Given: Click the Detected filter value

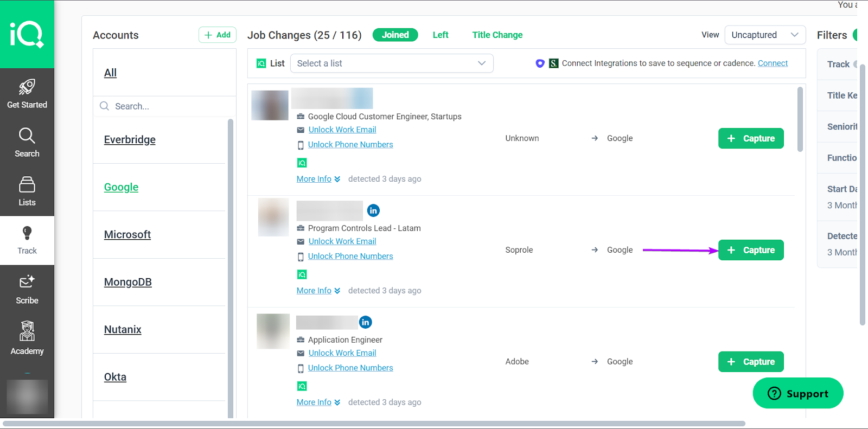Looking at the screenshot, I should 842,252.
